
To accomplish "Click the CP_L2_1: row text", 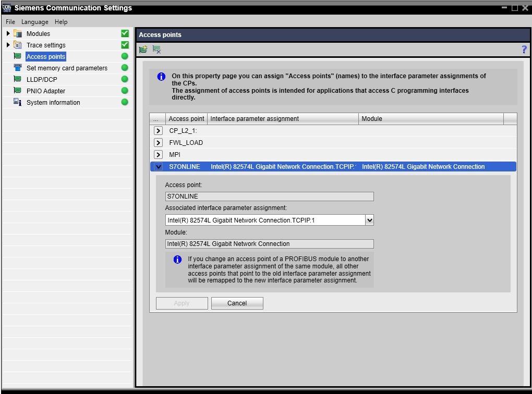I will pos(183,130).
